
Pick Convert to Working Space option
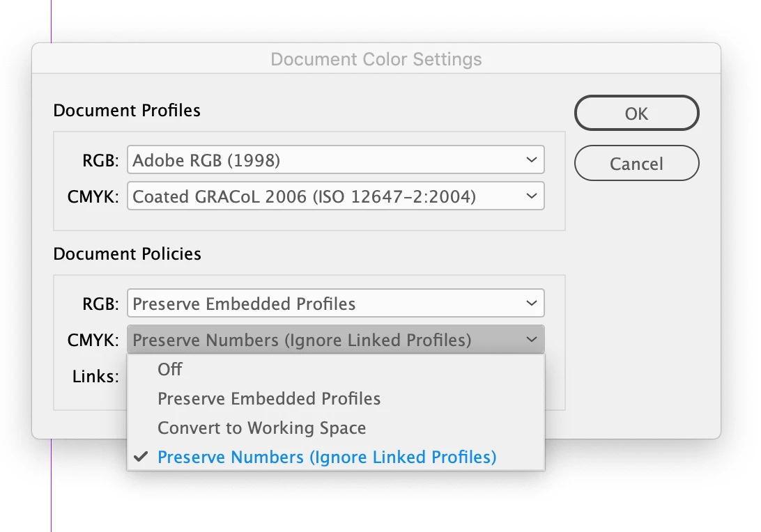click(261, 428)
